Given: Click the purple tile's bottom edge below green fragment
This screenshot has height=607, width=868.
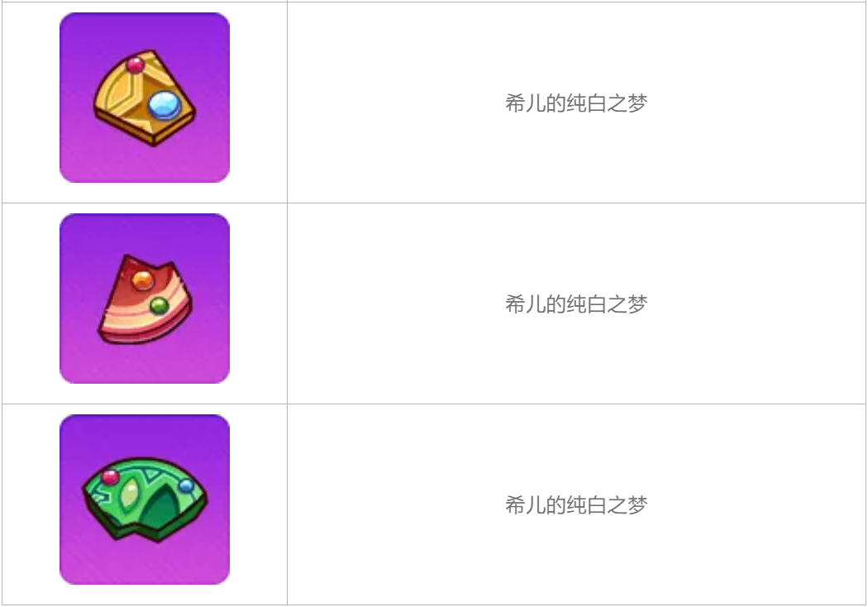Looking at the screenshot, I should point(145,582).
